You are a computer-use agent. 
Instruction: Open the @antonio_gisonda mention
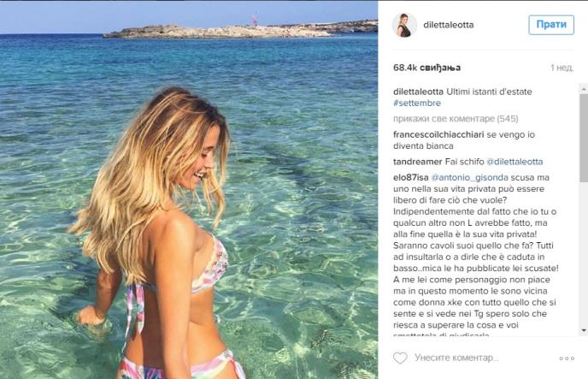pyautogui.click(x=469, y=177)
